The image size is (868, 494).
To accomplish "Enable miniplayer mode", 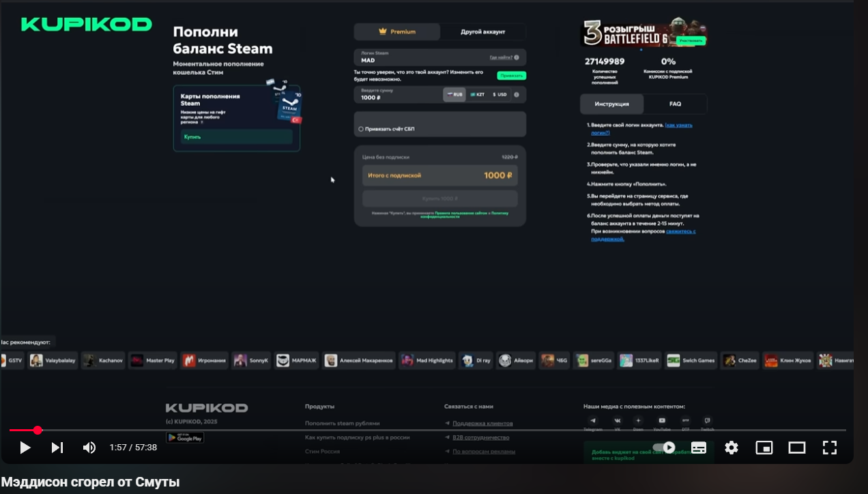I will 764,448.
